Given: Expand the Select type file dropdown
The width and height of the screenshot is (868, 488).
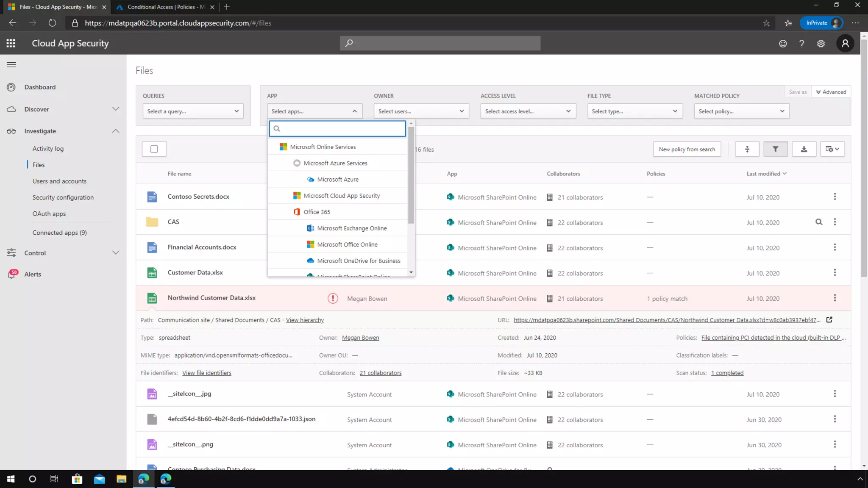Looking at the screenshot, I should [634, 111].
